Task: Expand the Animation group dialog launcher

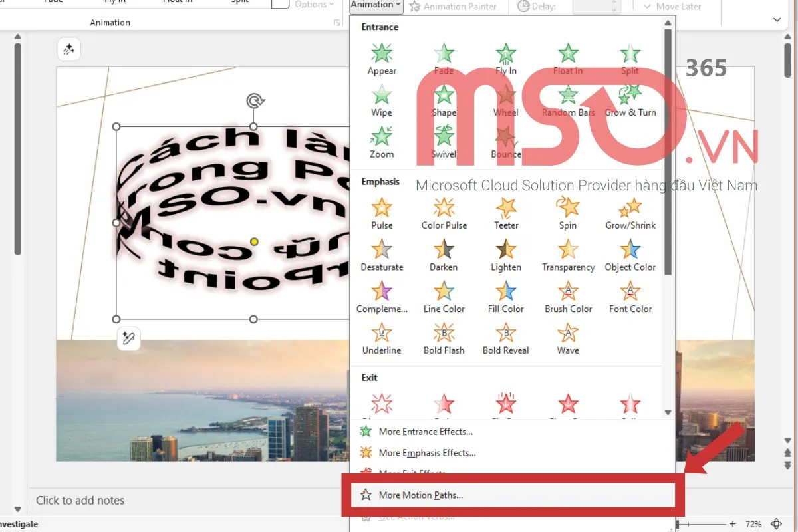Action: pyautogui.click(x=337, y=23)
